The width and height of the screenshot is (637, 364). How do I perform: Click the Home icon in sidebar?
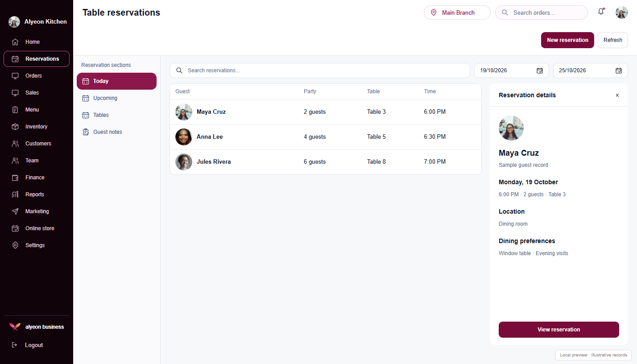(x=15, y=42)
